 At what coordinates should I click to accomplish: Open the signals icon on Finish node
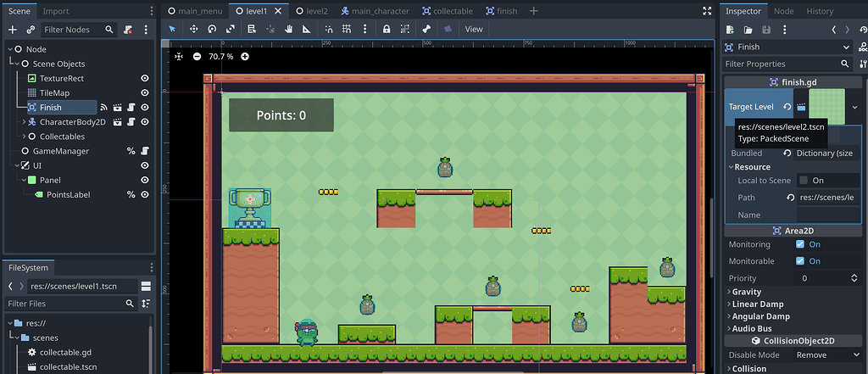[103, 108]
